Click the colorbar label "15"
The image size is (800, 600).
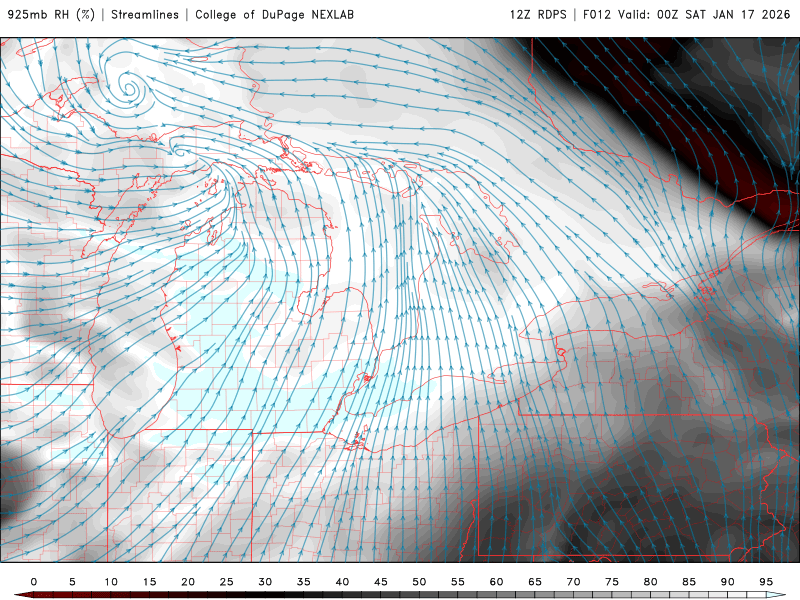pos(149,582)
